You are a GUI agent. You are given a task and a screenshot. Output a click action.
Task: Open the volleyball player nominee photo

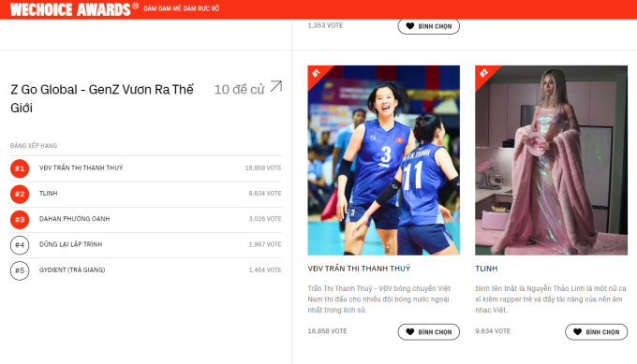point(384,160)
